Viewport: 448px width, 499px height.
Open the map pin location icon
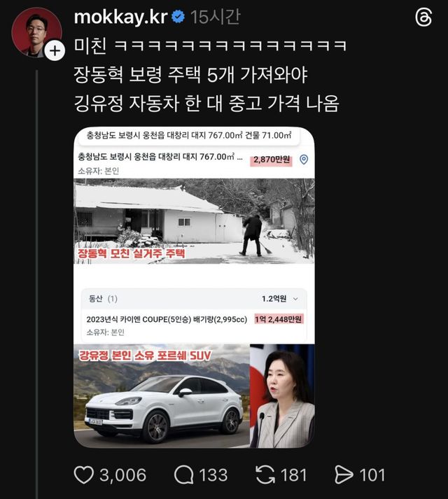(304, 159)
